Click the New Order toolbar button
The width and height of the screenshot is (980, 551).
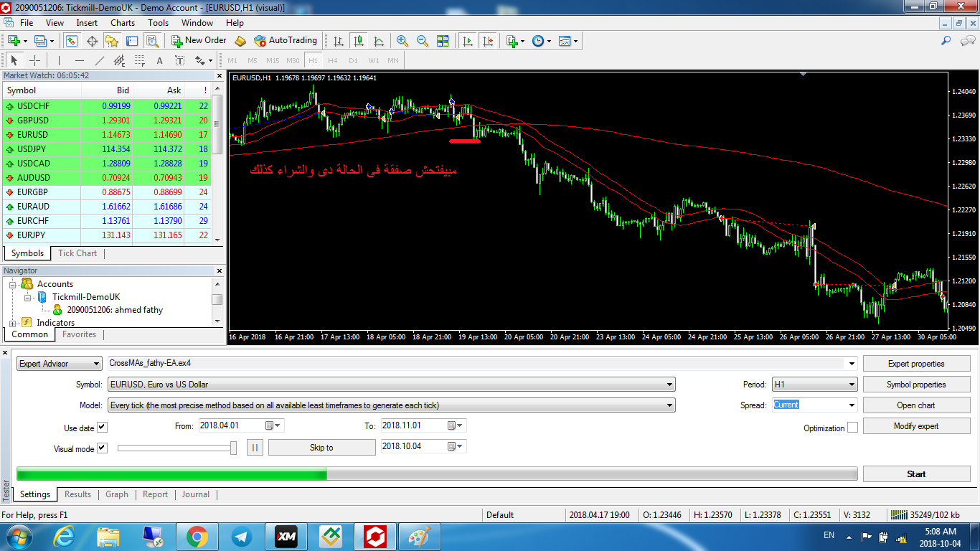[x=199, y=41]
